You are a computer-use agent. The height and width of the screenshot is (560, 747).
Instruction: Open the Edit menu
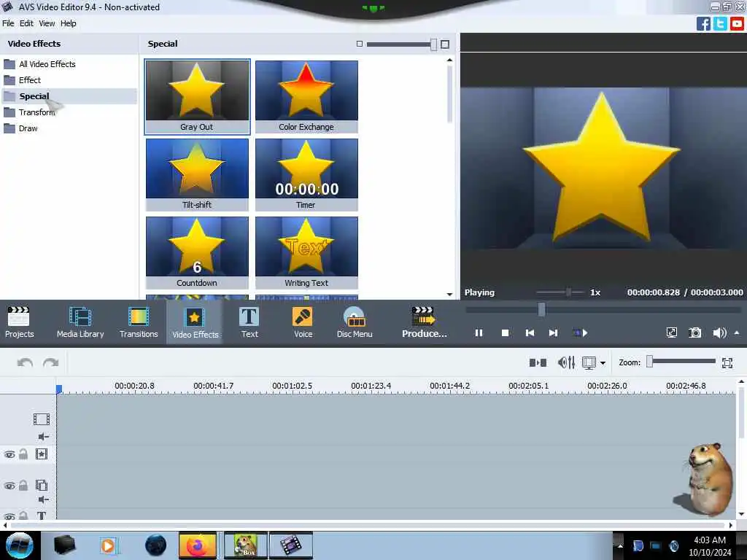[26, 23]
